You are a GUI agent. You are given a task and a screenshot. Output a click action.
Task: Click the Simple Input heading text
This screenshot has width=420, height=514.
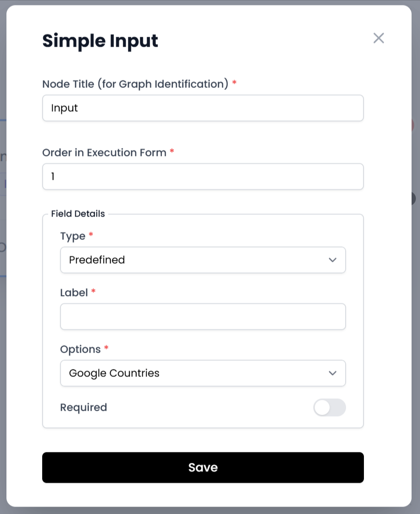click(x=100, y=41)
